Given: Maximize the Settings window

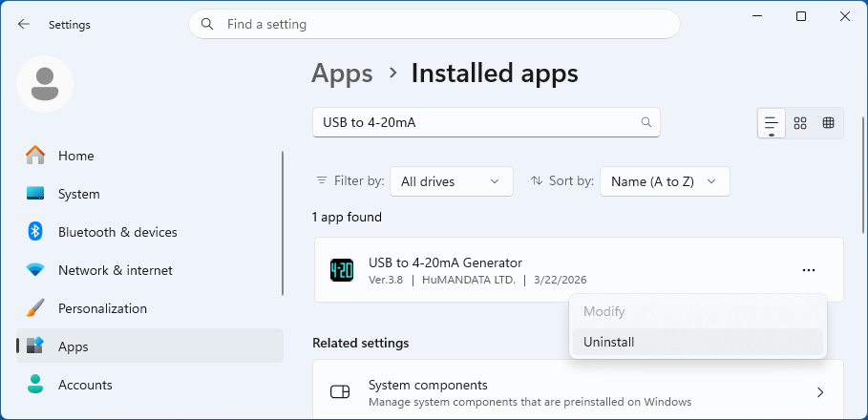Looking at the screenshot, I should 801,16.
